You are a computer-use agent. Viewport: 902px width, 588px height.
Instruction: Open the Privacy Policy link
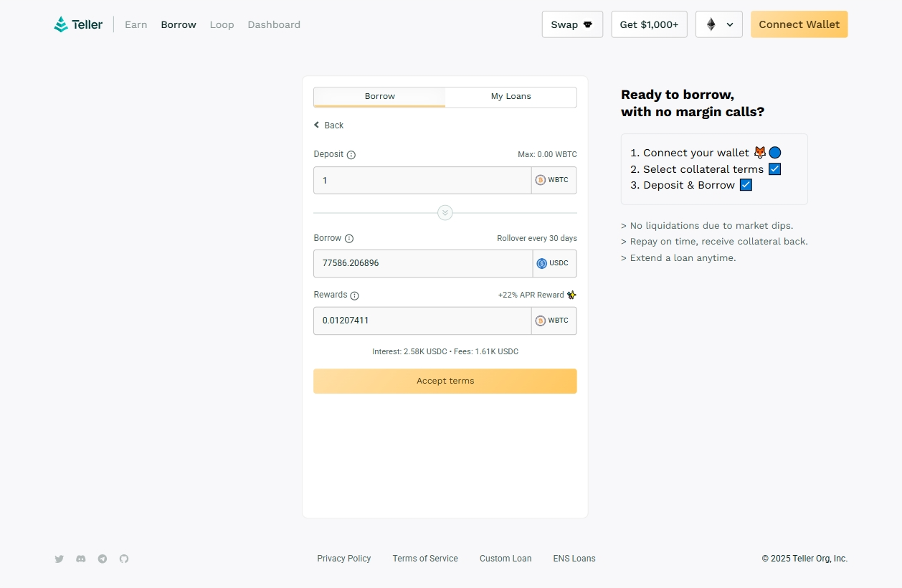(x=344, y=559)
